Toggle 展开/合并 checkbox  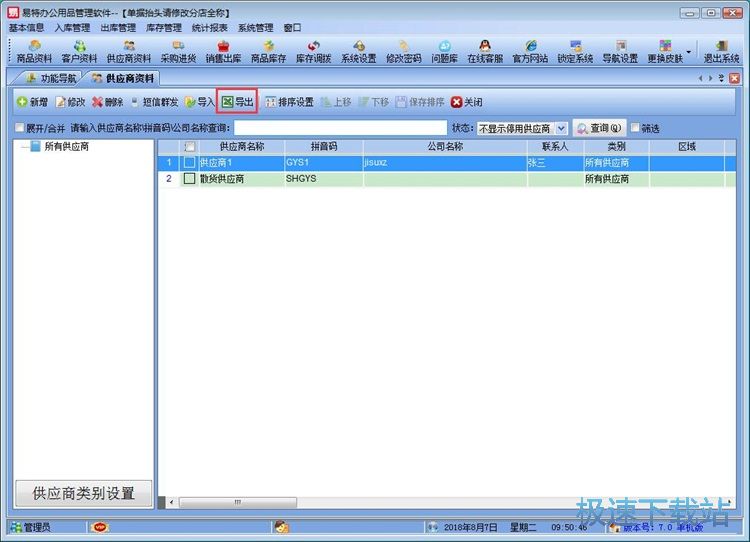tap(19, 128)
